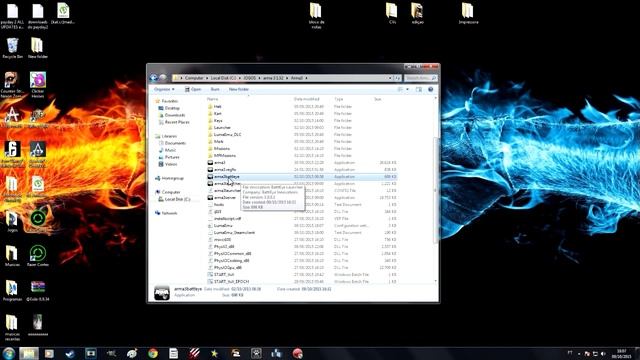Image resolution: width=640 pixels, height=360 pixels.
Task: Click the file list vertical scrollbar
Action: click(436, 190)
